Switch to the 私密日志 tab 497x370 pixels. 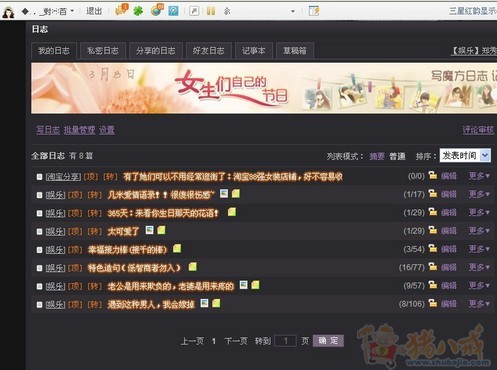(103, 51)
